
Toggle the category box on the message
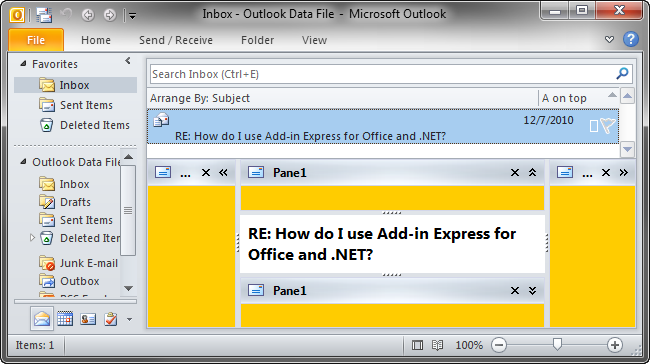(x=594, y=126)
